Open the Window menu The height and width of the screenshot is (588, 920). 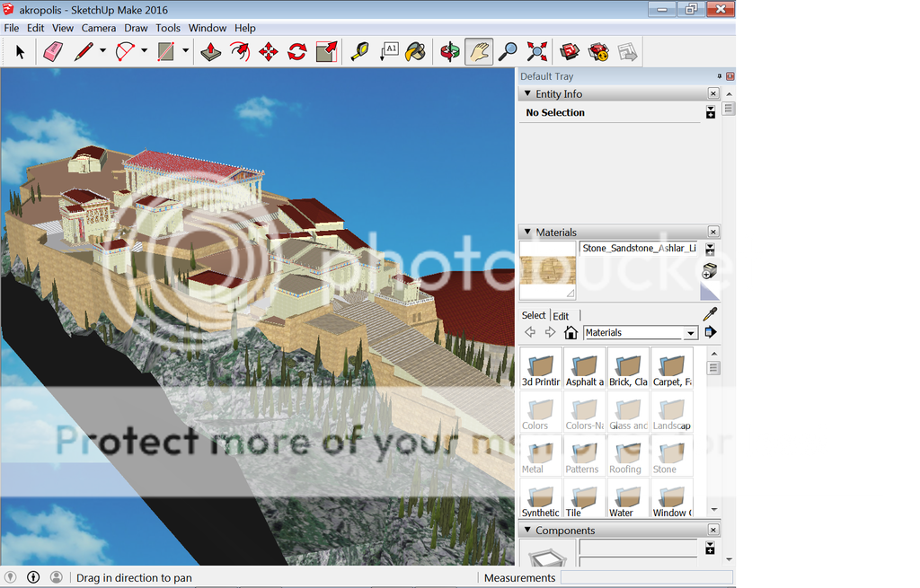208,28
